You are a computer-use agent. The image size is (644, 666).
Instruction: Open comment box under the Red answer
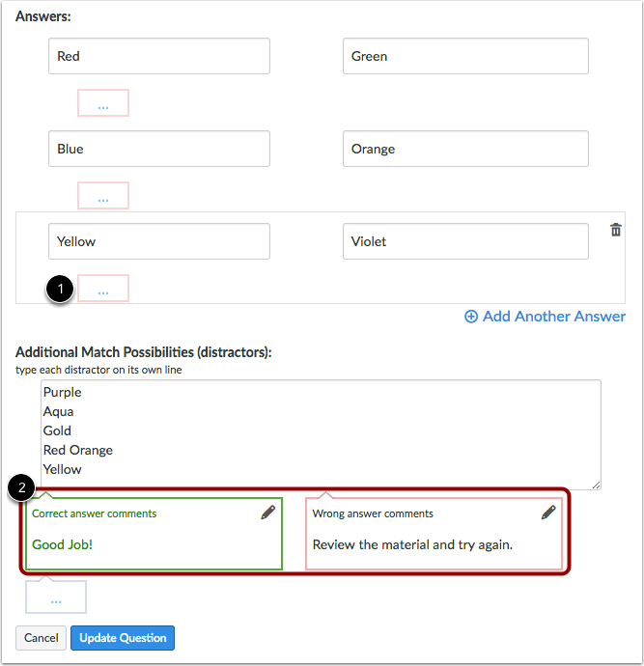(103, 102)
